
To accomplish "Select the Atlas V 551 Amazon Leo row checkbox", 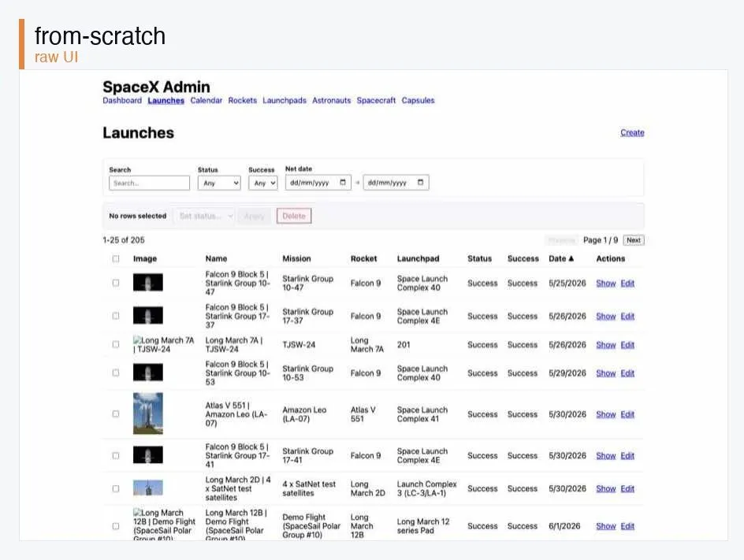I will pyautogui.click(x=116, y=414).
